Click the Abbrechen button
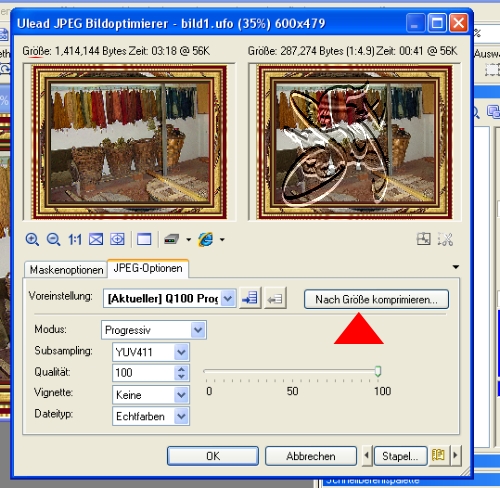This screenshot has height=488, width=500. point(311,456)
